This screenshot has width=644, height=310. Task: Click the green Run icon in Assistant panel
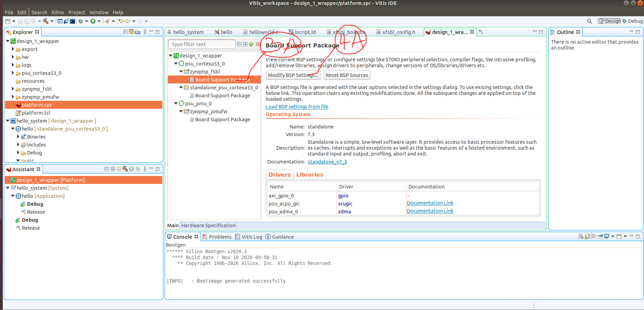tap(131, 169)
